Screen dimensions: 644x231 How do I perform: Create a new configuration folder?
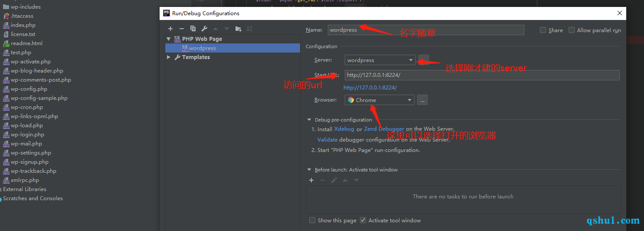pyautogui.click(x=238, y=29)
